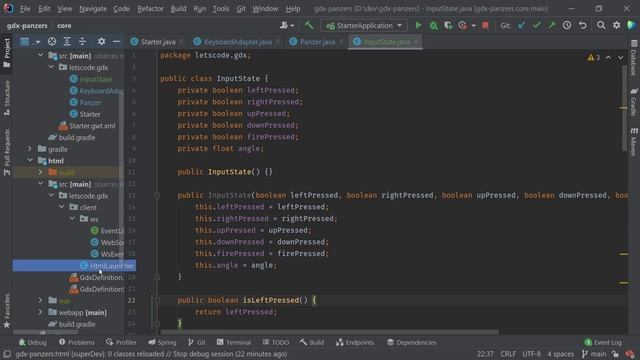Collapse the html module folder
This screenshot has height=360, width=640.
[30, 160]
